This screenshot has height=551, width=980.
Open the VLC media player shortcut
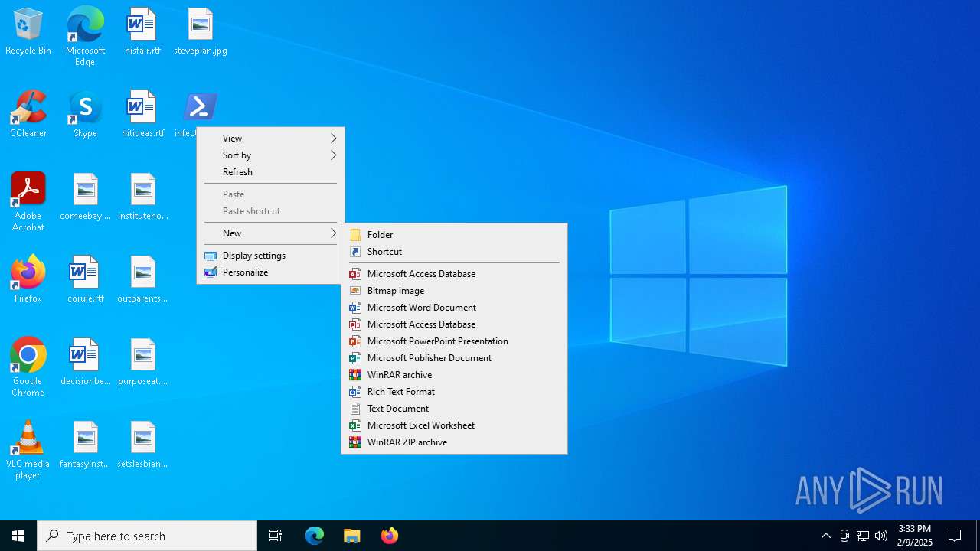(28, 450)
